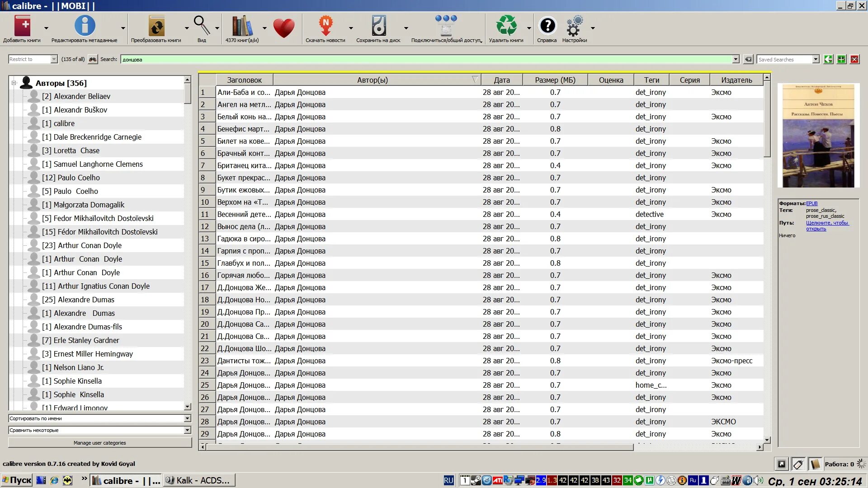This screenshot has height=488, width=868.
Task: Click the binoculars advanced search icon
Action: pos(93,59)
